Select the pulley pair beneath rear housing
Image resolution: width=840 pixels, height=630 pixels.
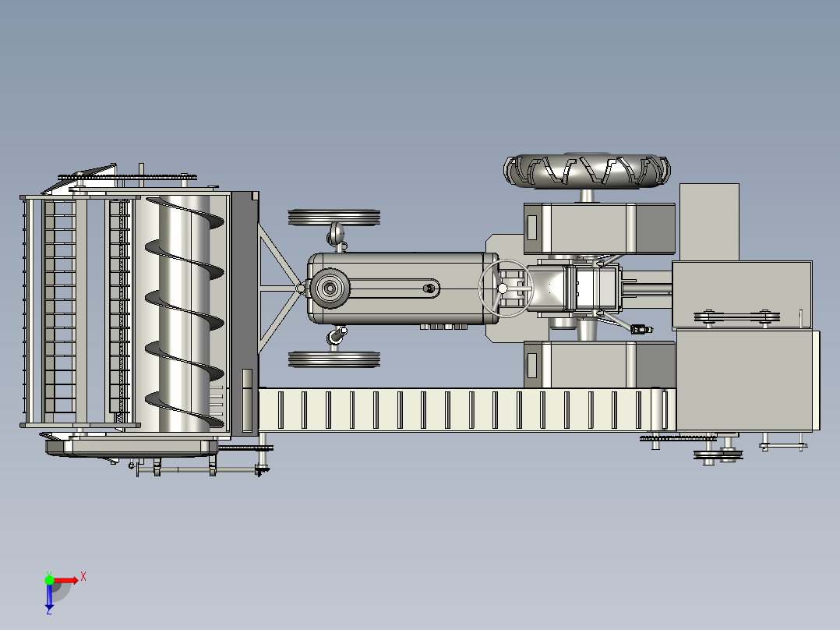point(718,456)
